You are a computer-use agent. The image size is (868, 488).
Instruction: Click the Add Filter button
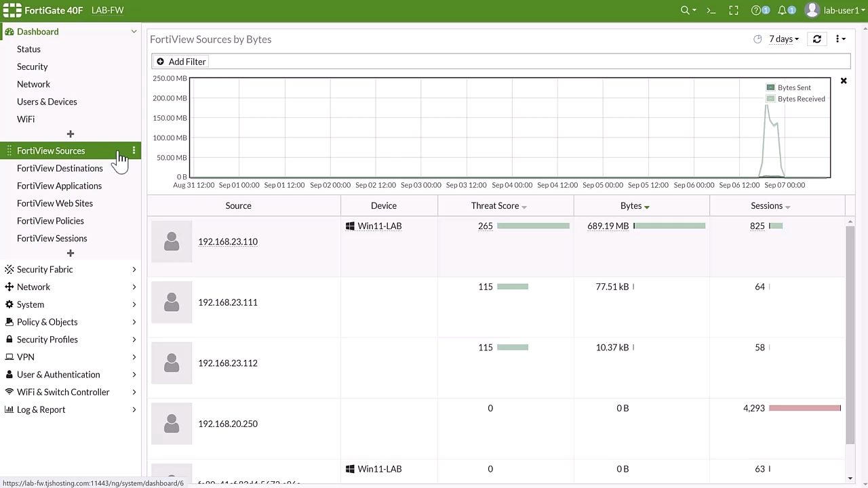[181, 62]
